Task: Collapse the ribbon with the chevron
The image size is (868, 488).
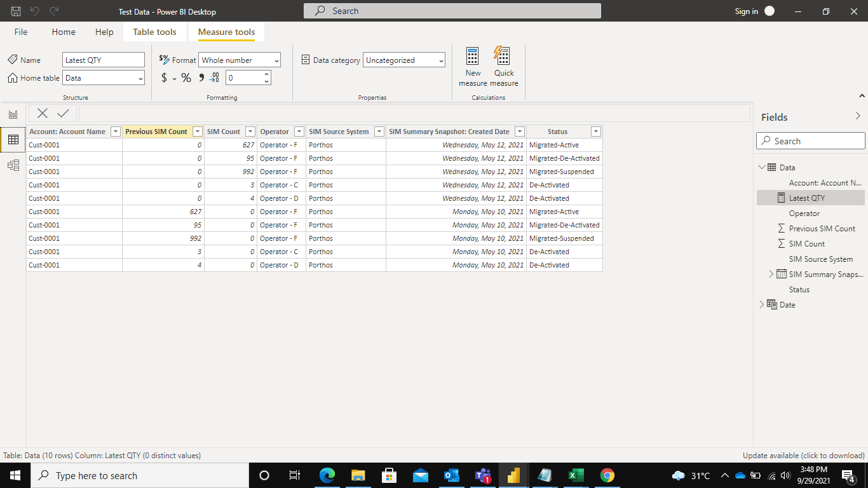Action: pos(862,96)
